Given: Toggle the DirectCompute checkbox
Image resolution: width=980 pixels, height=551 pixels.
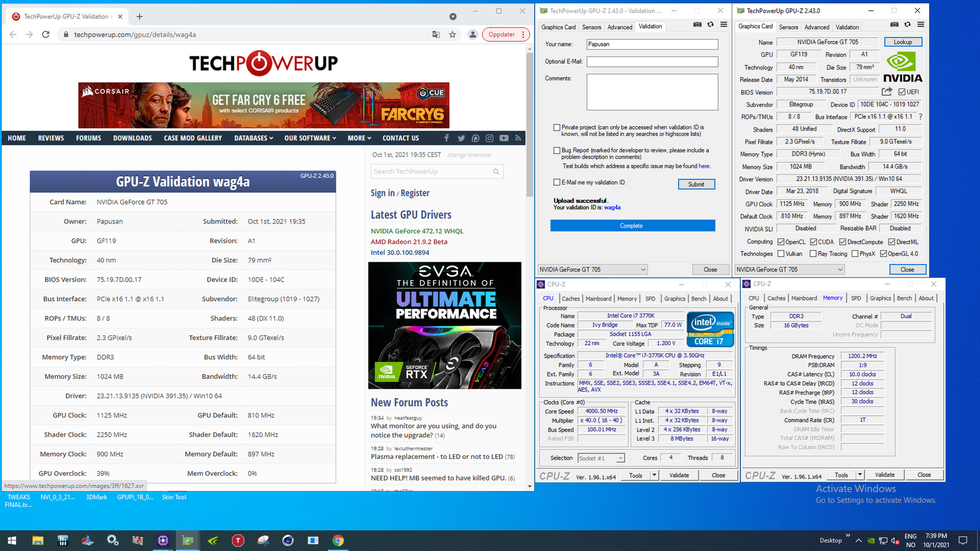Looking at the screenshot, I should (x=843, y=242).
